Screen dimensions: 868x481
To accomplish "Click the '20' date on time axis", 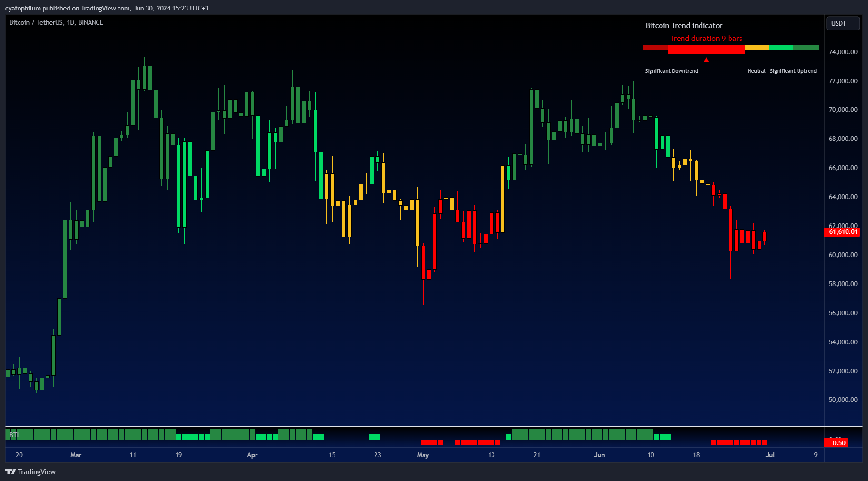I will click(19, 455).
